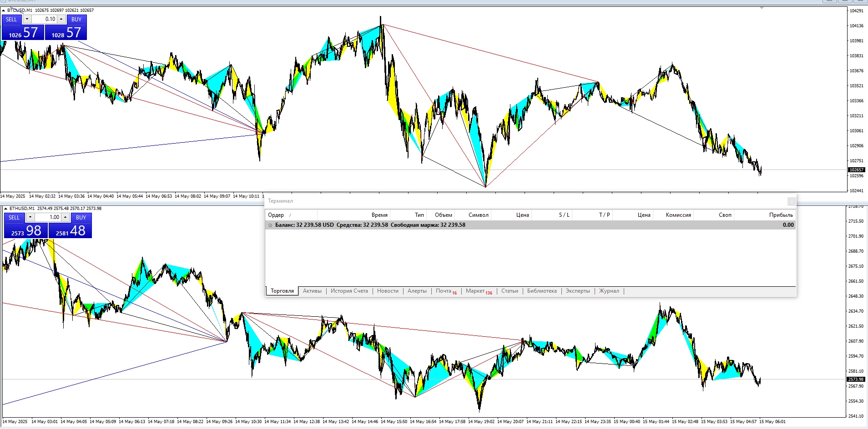This screenshot has height=429, width=868.
Task: Open the Почта tab with 16 messages
Action: point(446,291)
